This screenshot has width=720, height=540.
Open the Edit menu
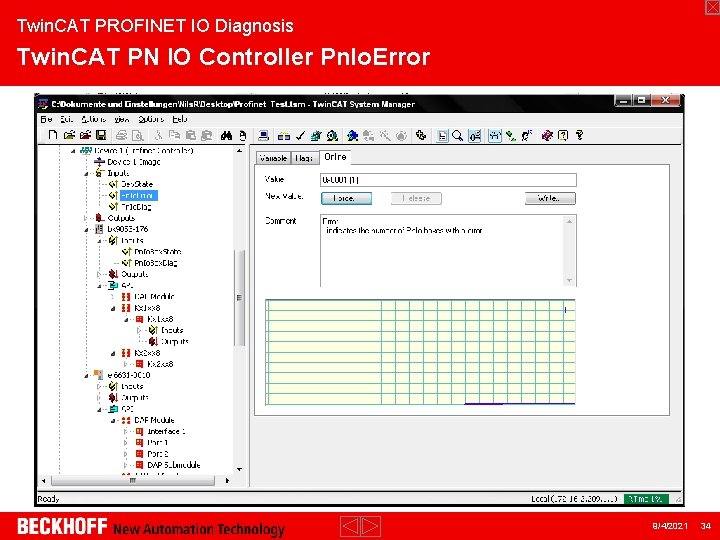[x=67, y=119]
